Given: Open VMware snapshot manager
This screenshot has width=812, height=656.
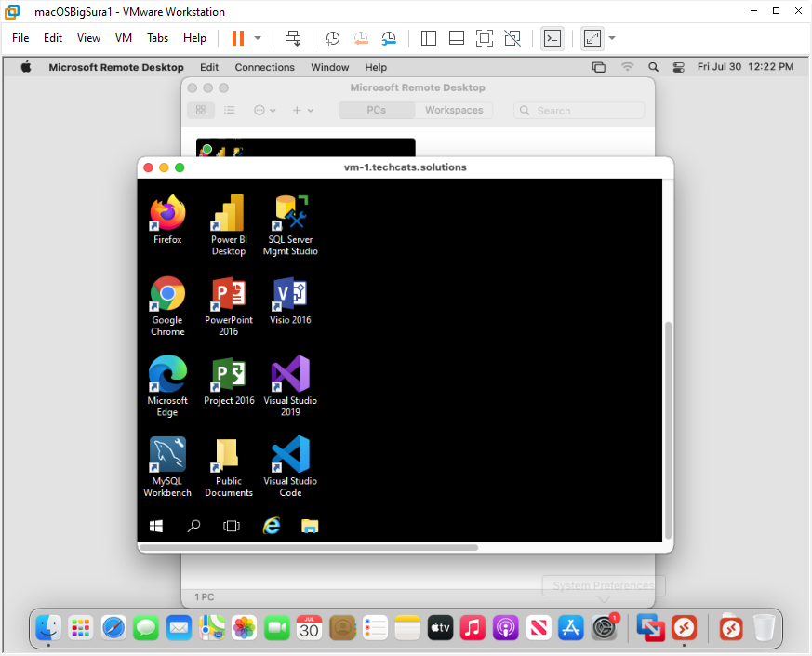Looking at the screenshot, I should click(x=389, y=38).
